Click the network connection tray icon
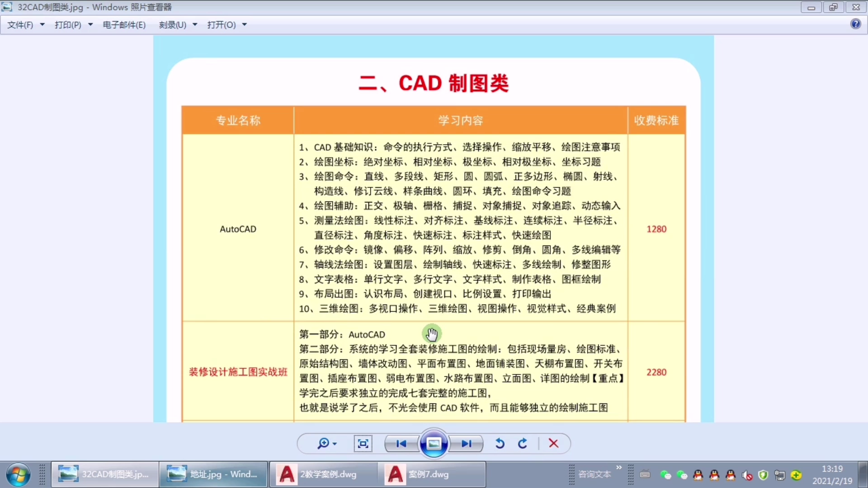The width and height of the screenshot is (868, 488). [x=780, y=475]
